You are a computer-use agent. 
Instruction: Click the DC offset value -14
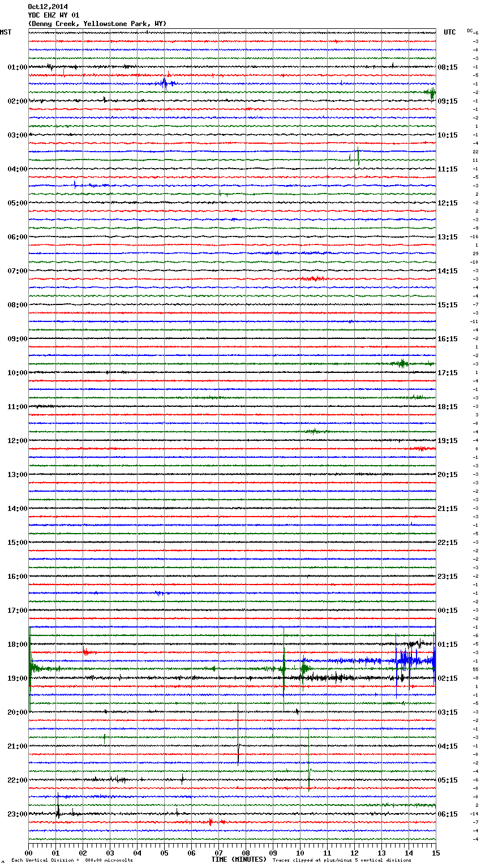coord(475,814)
